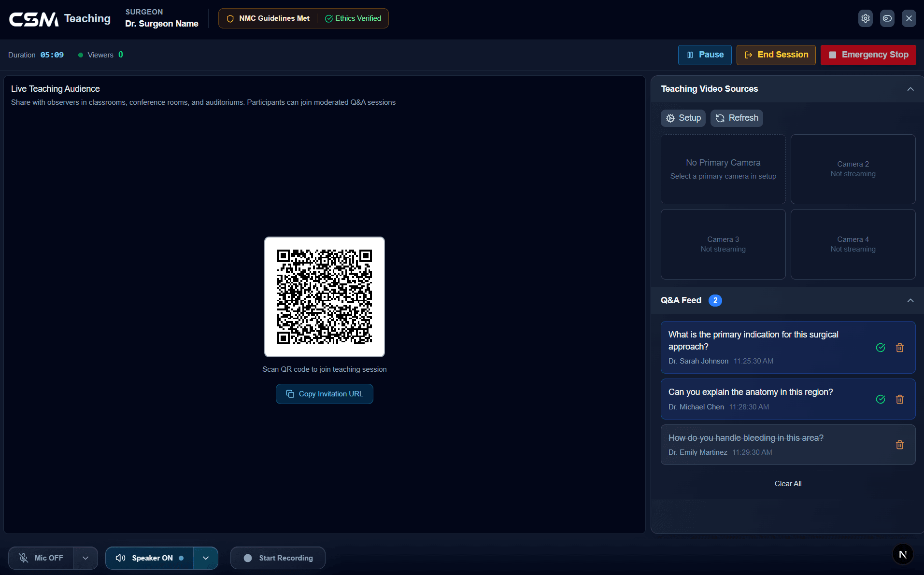Select the Camera 2 tile
The height and width of the screenshot is (575, 924).
tap(853, 169)
